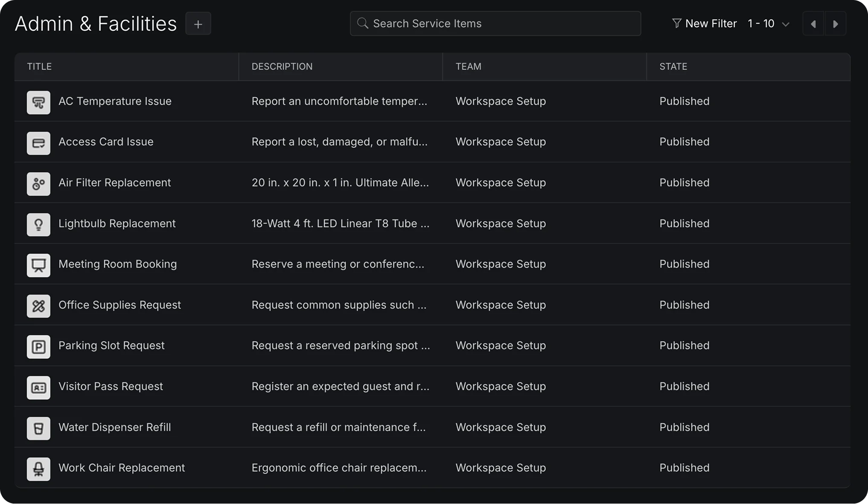Click the Admin & Facilities heading

(x=96, y=23)
